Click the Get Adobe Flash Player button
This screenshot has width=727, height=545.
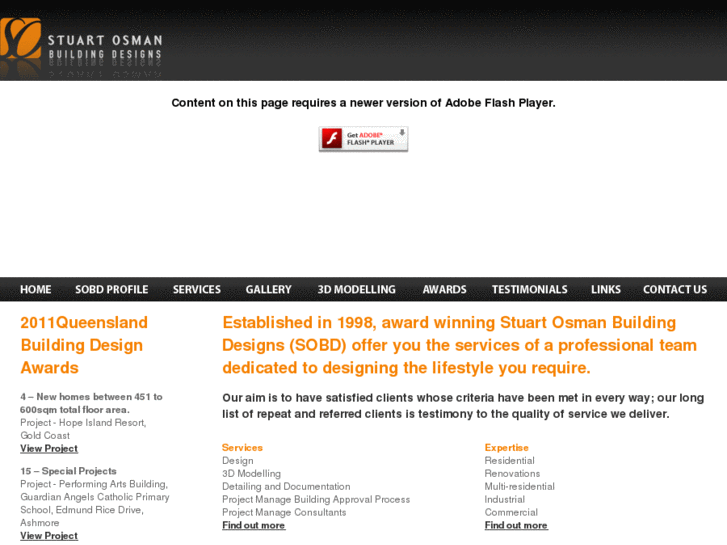coord(364,139)
